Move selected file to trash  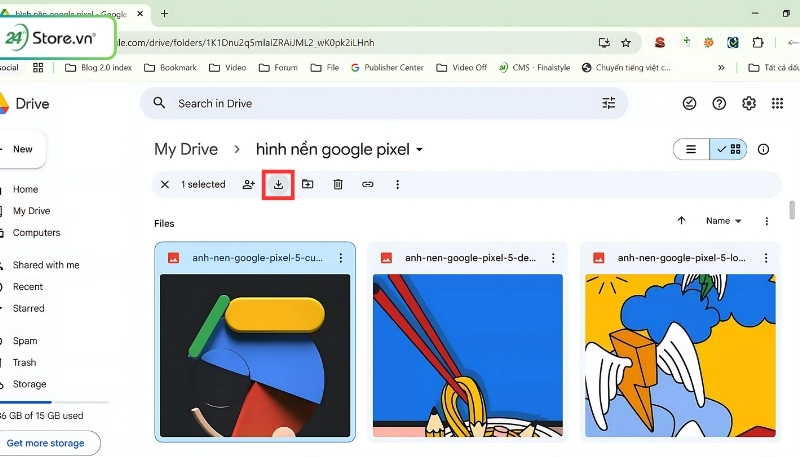point(338,185)
